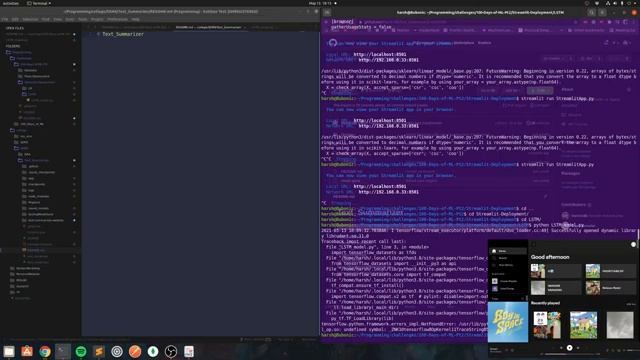
Task: Open the system status menu at top right
Action: point(621,3)
